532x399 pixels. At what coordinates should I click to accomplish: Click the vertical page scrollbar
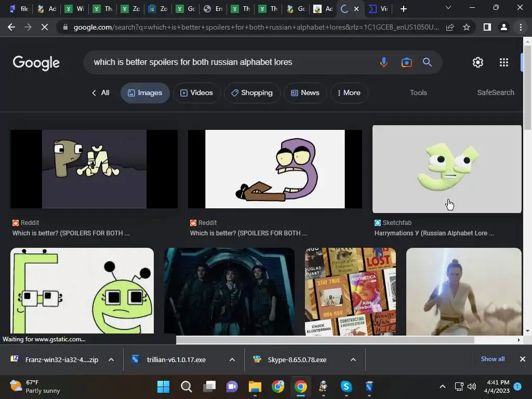pyautogui.click(x=527, y=87)
